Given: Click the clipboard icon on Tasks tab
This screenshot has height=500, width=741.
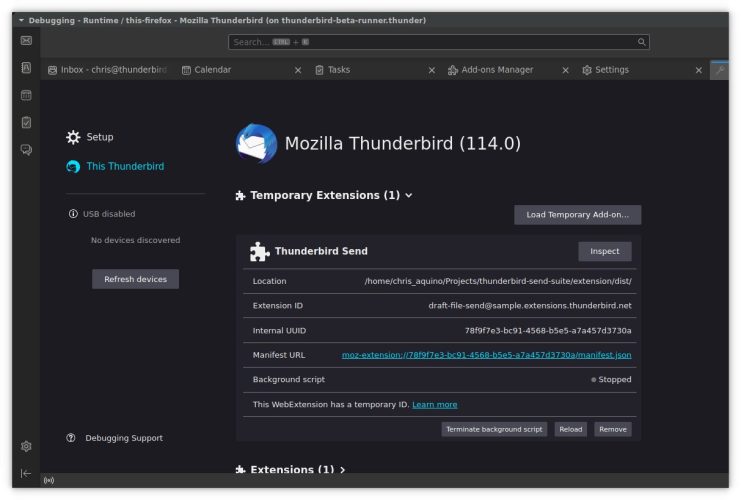Looking at the screenshot, I should pyautogui.click(x=319, y=70).
